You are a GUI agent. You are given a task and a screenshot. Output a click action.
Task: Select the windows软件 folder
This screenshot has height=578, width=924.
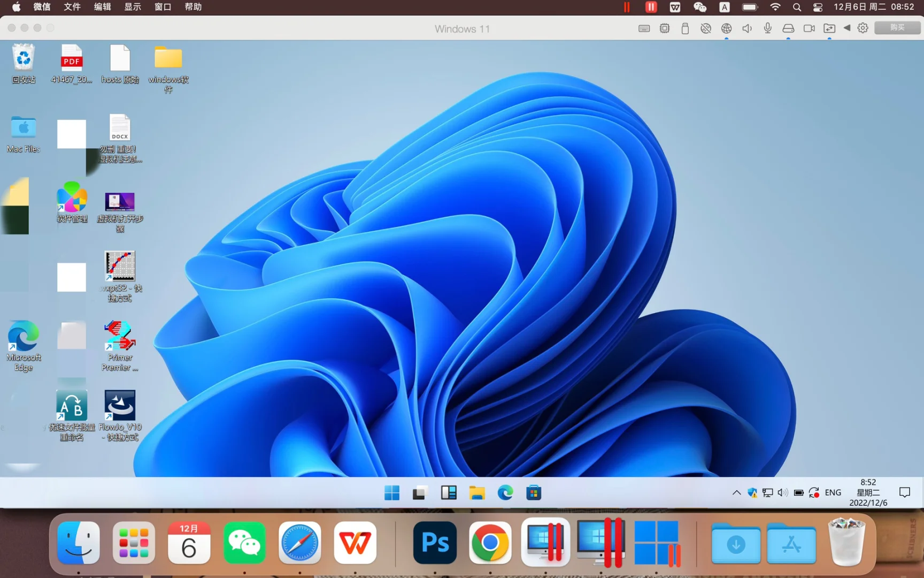[168, 69]
